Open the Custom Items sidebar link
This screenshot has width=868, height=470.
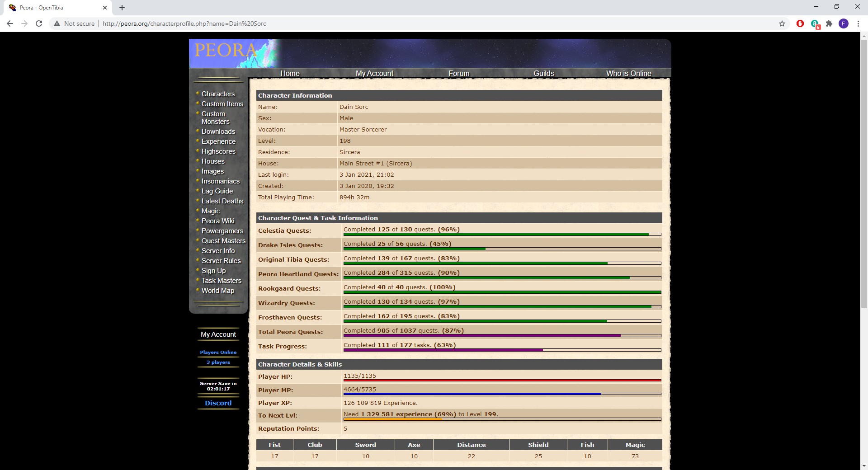(x=222, y=104)
